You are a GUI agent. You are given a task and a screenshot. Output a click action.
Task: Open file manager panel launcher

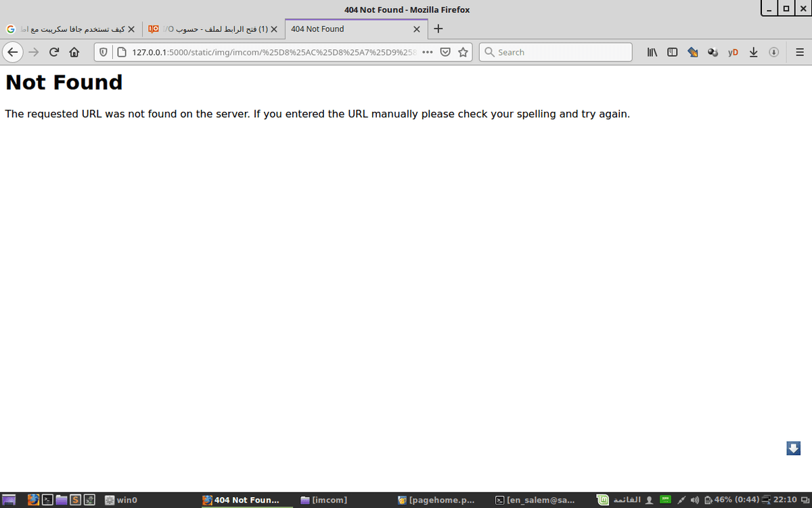(x=62, y=500)
